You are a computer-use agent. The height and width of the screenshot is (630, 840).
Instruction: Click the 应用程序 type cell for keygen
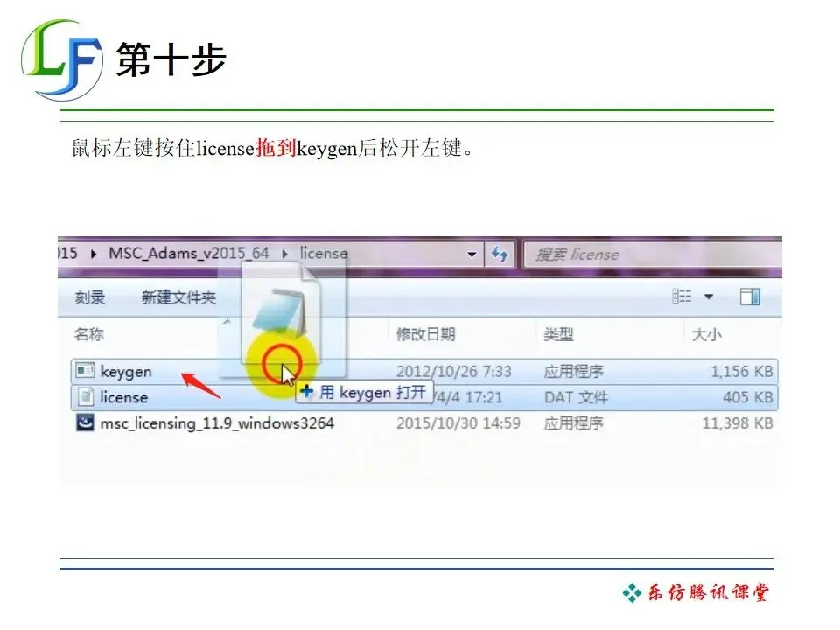[573, 371]
